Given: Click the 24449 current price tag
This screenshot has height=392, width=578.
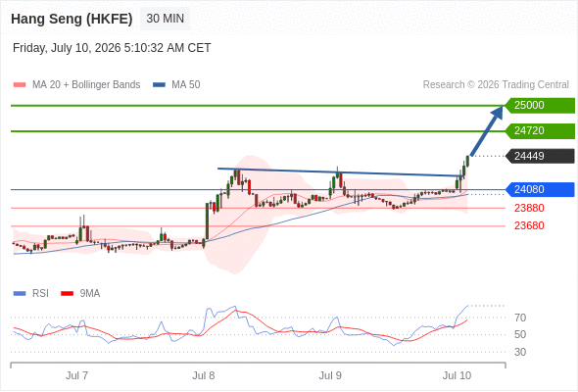Looking at the screenshot, I should click(540, 156).
